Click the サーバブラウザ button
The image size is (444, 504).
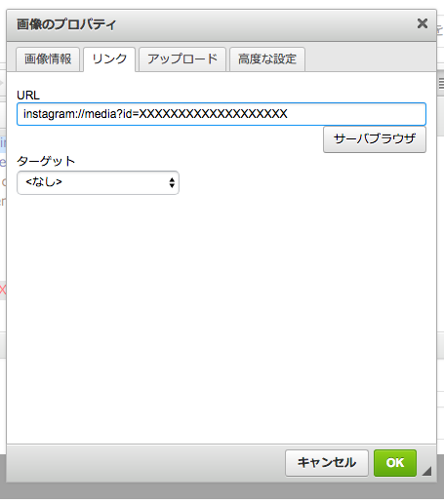[x=375, y=139]
